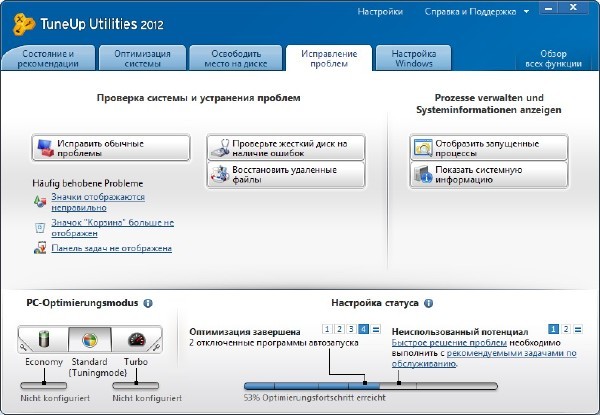Close the TuneUp Utilities window
Screen dimensions: 600x415
point(573,8)
